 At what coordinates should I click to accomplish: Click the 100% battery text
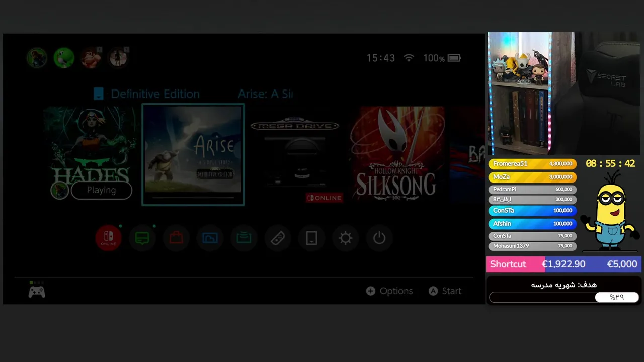pos(434,58)
